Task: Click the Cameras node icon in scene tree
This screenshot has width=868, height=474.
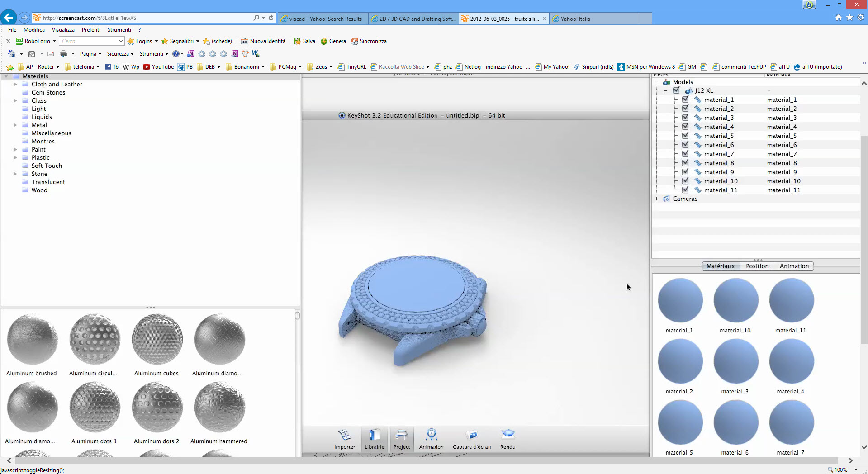Action: 667,199
